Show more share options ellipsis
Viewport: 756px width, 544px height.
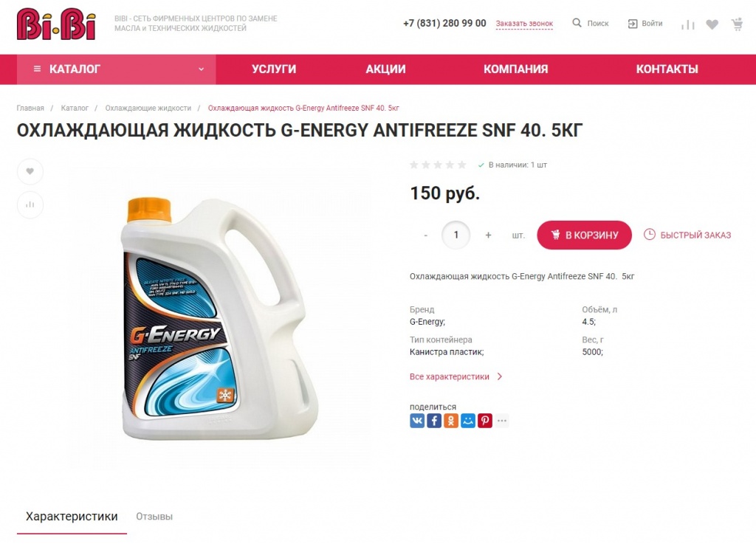click(x=502, y=421)
